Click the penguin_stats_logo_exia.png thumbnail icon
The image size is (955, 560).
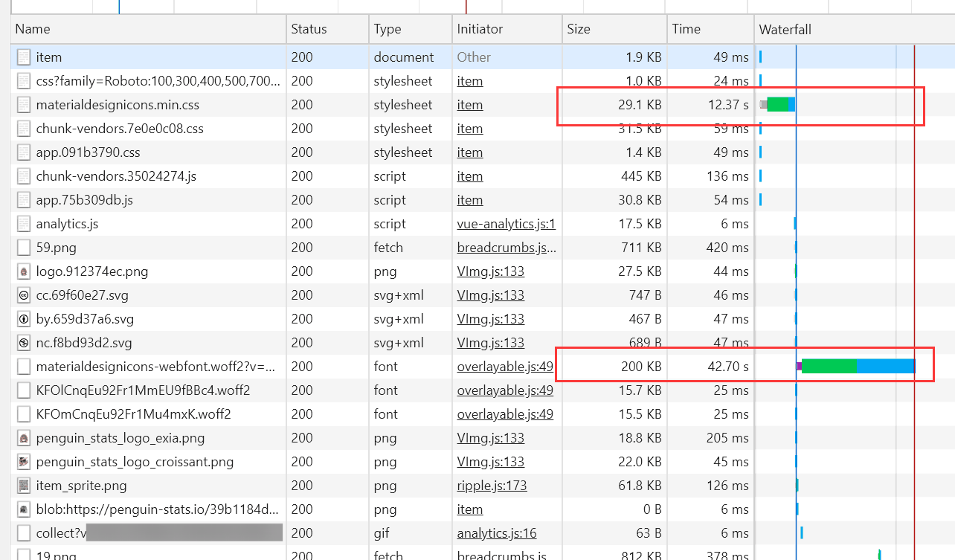[x=23, y=437]
